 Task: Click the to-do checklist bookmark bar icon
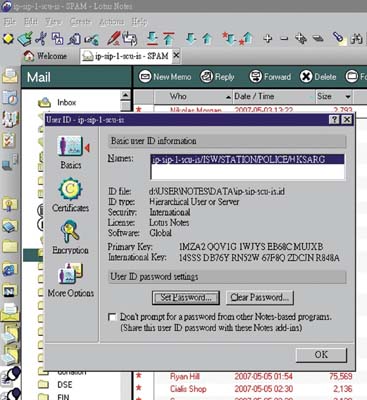(x=9, y=140)
